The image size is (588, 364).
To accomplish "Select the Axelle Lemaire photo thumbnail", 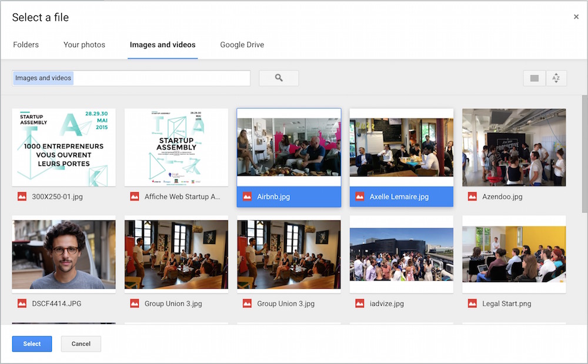I will pyautogui.click(x=401, y=148).
